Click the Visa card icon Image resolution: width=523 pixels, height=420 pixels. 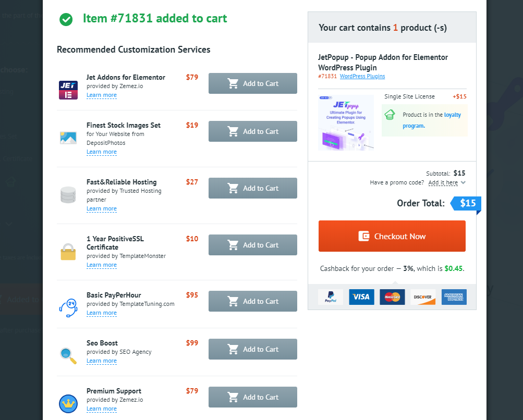[361, 297]
